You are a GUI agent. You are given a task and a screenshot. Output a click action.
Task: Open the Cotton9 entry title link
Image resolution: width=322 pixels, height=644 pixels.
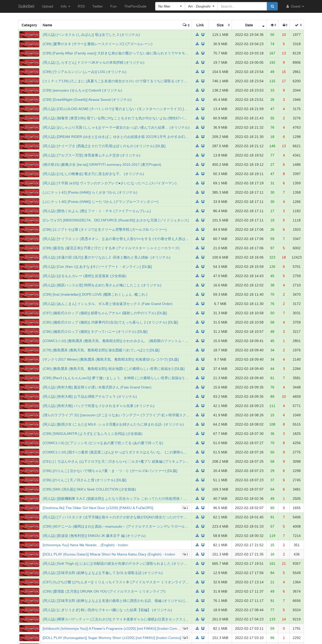[x=82, y=90]
